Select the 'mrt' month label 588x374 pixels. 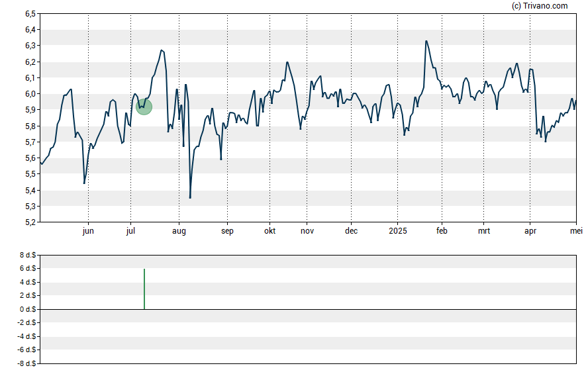pos(484,231)
